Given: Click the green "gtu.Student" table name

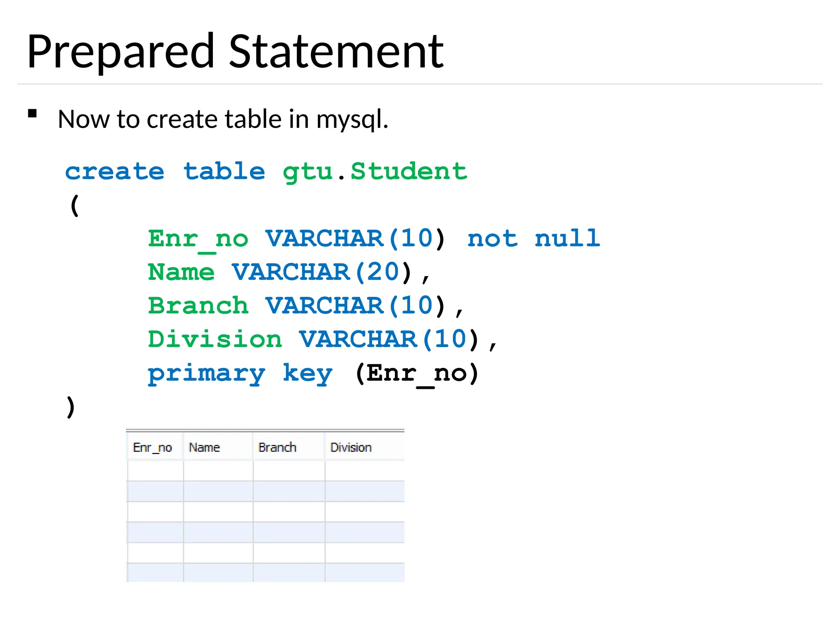Looking at the screenshot, I should point(375,171).
